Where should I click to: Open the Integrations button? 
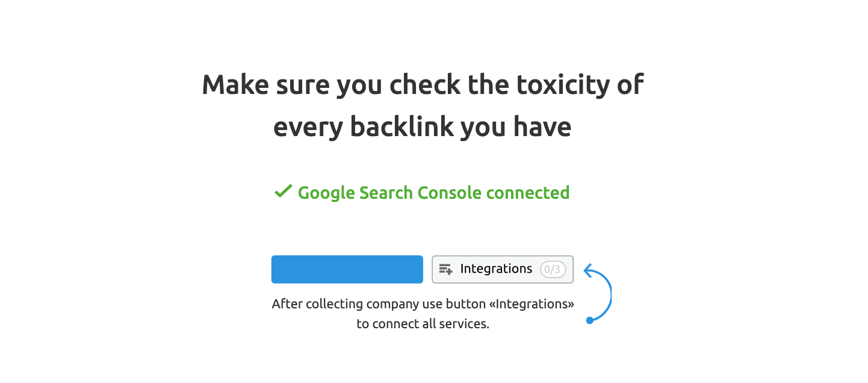coord(503,269)
